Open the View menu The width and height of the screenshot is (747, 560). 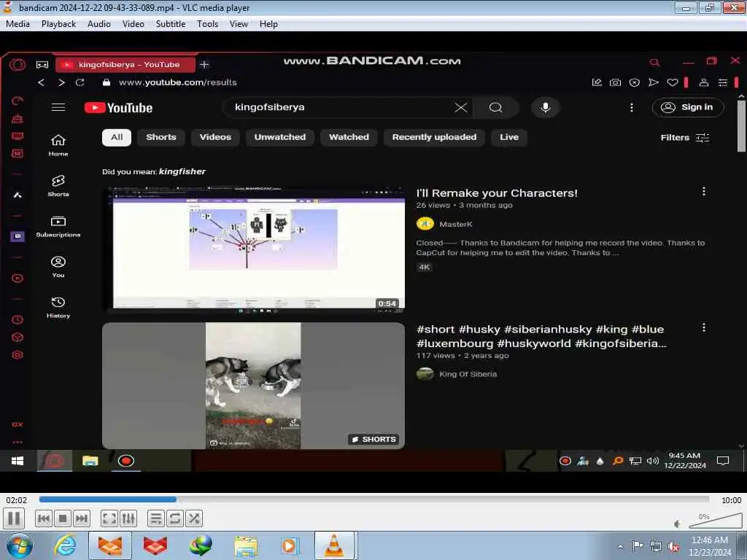(239, 24)
